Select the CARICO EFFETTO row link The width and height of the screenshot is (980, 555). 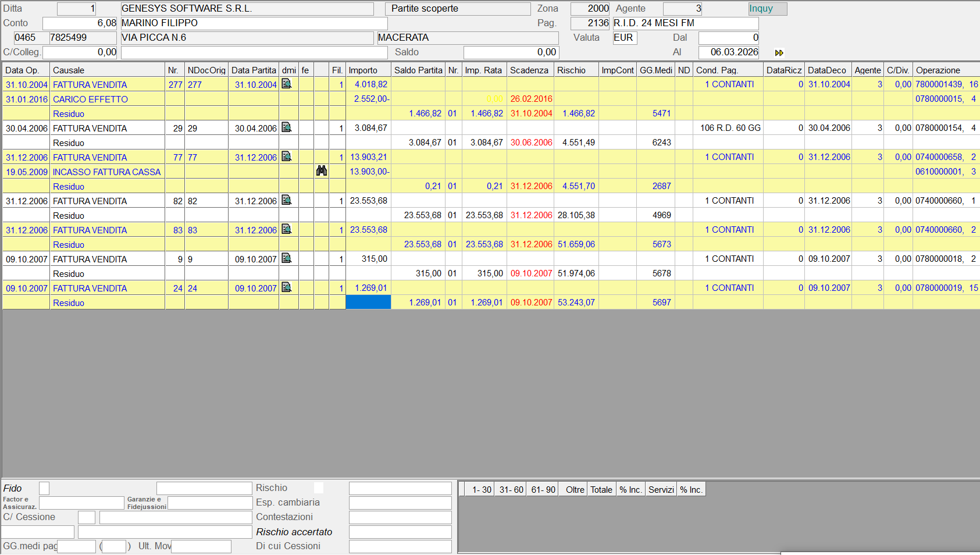coord(90,99)
